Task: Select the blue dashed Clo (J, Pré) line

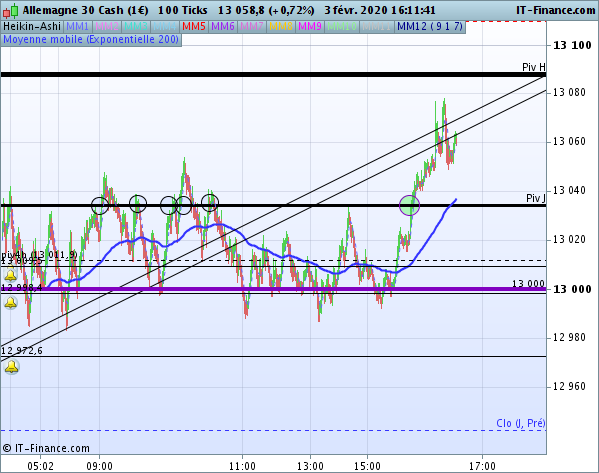Action: click(x=273, y=431)
